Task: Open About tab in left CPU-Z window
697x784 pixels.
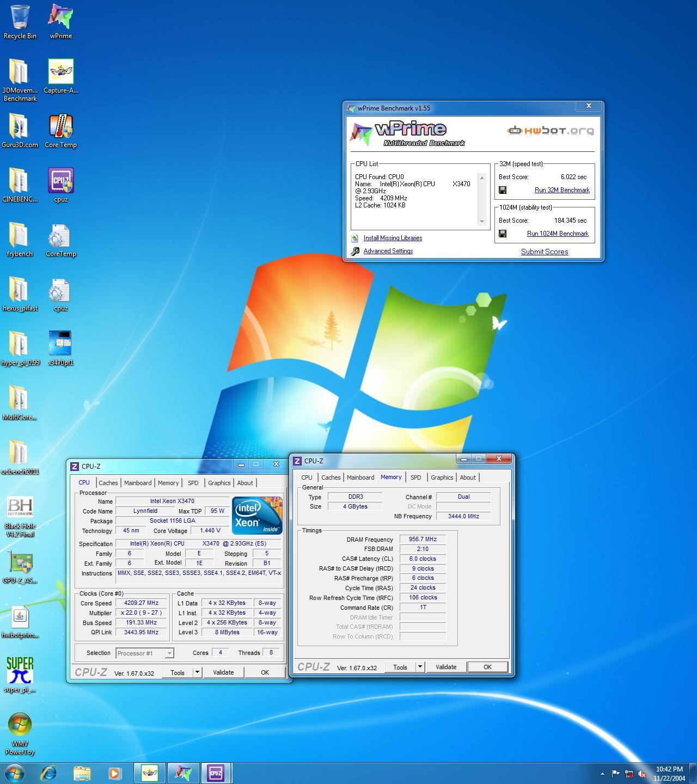Action: [245, 483]
